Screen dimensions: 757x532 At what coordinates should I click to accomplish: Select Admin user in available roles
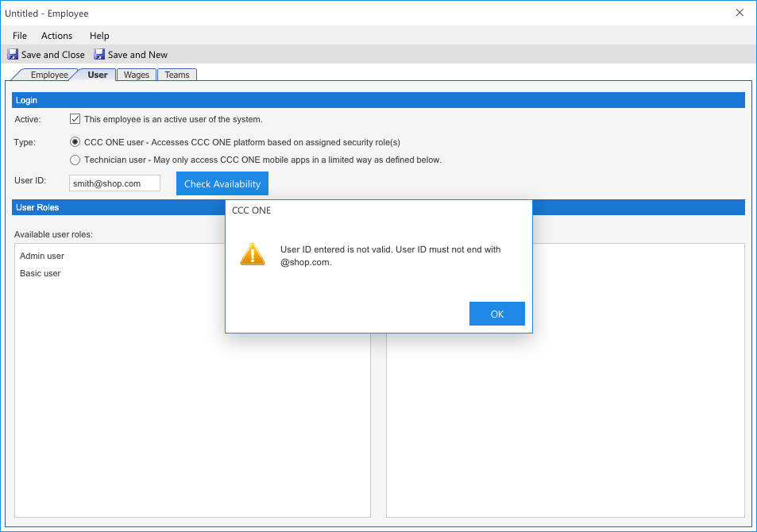click(42, 256)
